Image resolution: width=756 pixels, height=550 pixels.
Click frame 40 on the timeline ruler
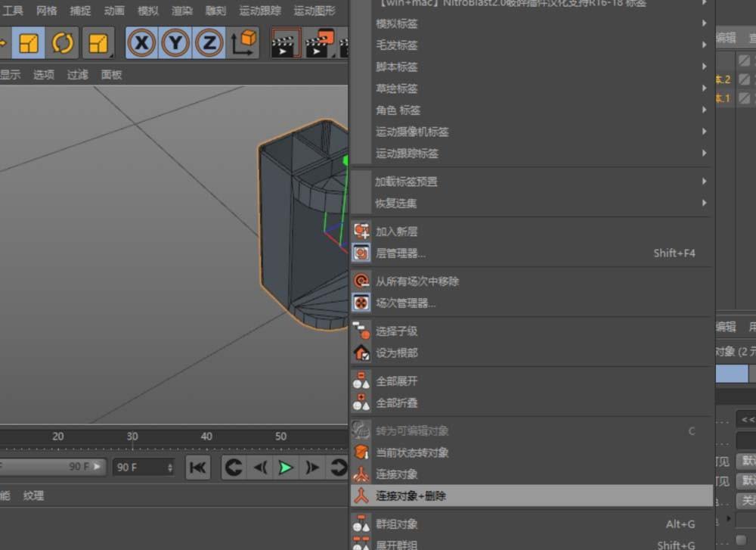click(206, 437)
